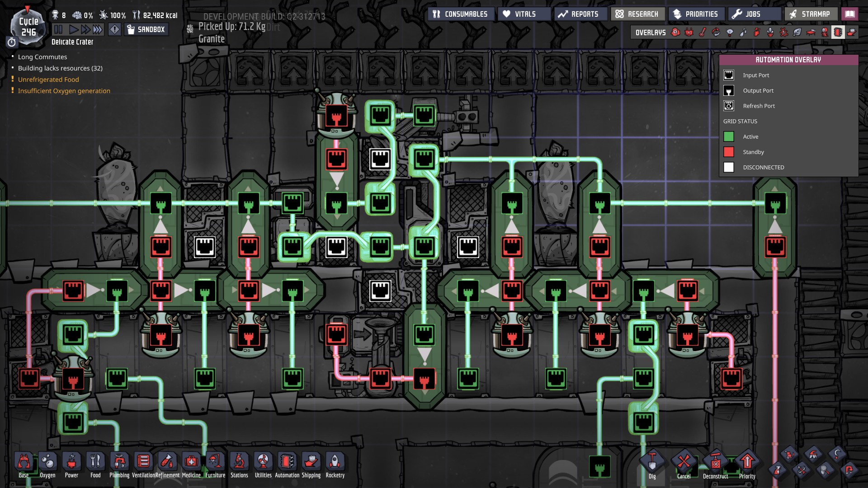Viewport: 868px width, 488px height.
Task: Open the Ventilation build category
Action: pyautogui.click(x=143, y=465)
